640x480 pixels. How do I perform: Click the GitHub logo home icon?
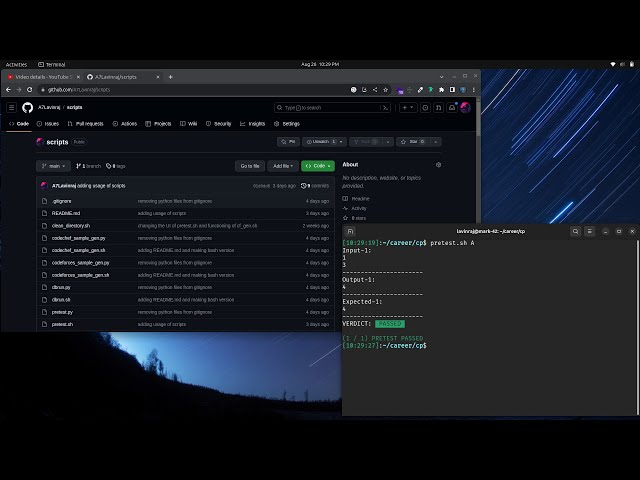[27, 108]
